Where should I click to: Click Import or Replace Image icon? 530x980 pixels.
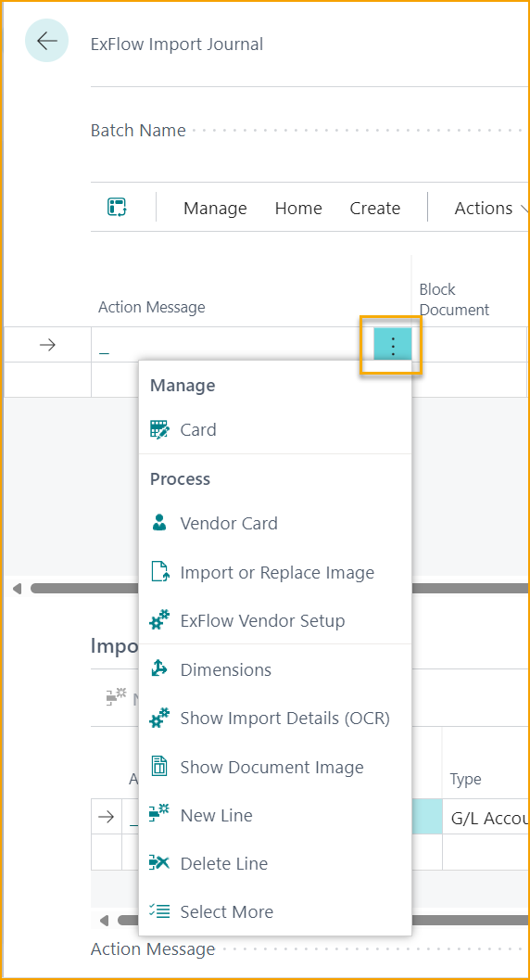(159, 572)
